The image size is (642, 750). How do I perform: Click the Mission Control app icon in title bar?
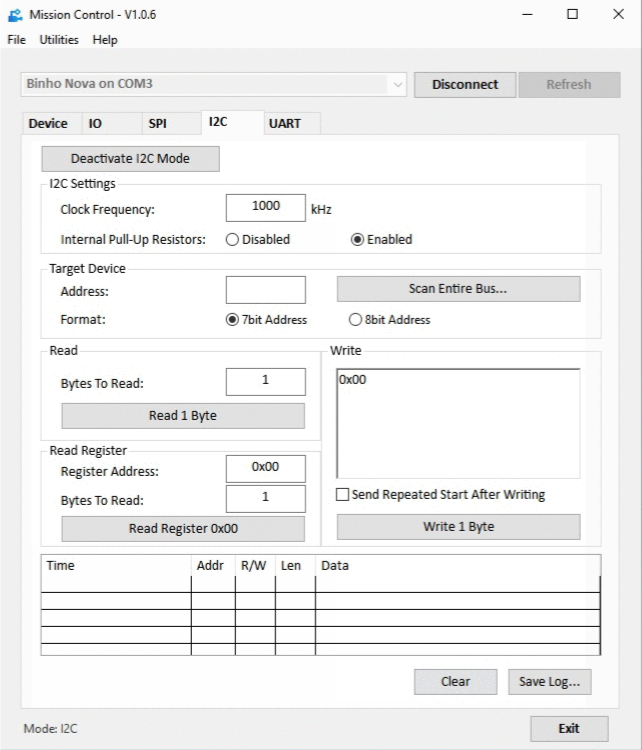tap(14, 15)
